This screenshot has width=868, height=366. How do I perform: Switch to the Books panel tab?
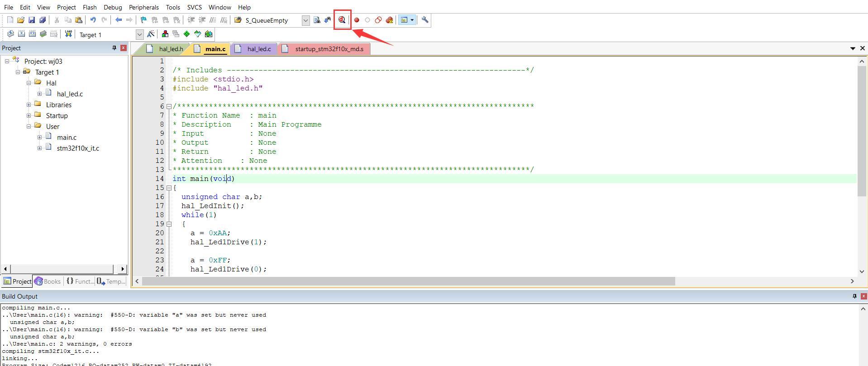(x=48, y=281)
